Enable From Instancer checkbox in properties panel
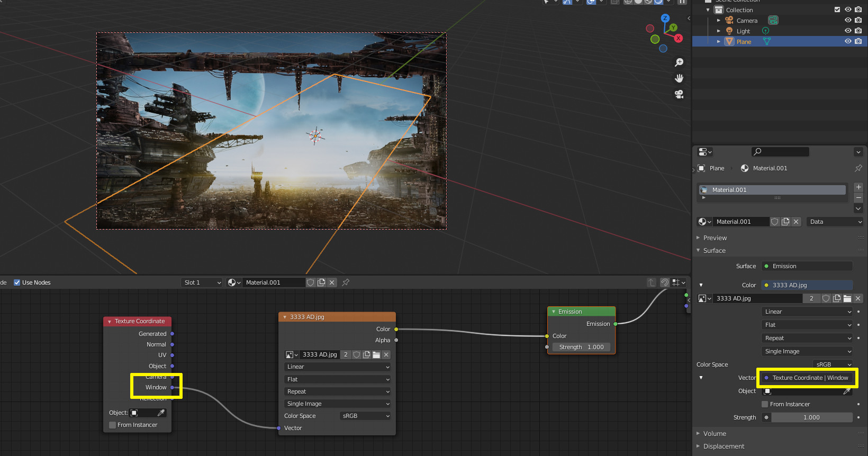 [x=765, y=404]
